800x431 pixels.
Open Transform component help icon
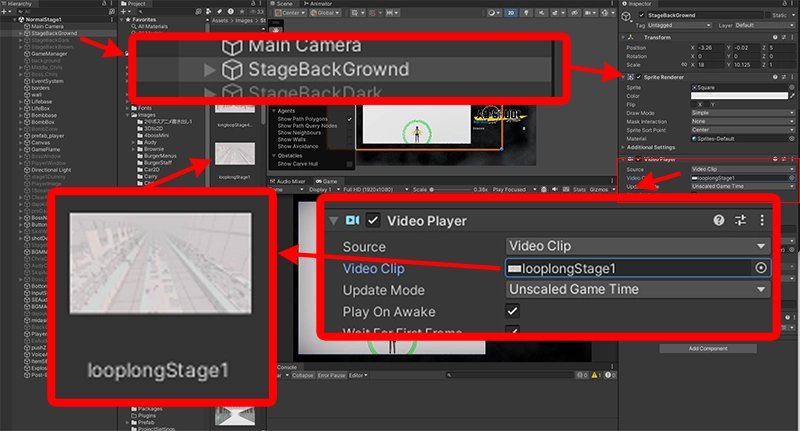point(772,37)
